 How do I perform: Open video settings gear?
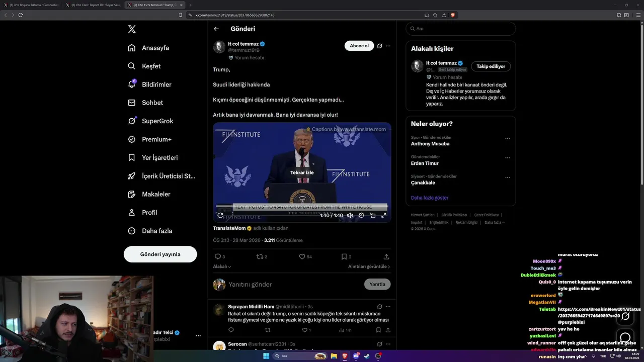tap(361, 215)
